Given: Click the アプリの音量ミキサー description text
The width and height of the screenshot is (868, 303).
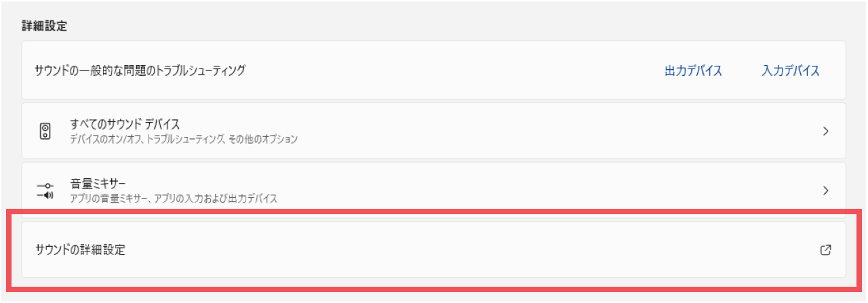Looking at the screenshot, I should pos(174,199).
